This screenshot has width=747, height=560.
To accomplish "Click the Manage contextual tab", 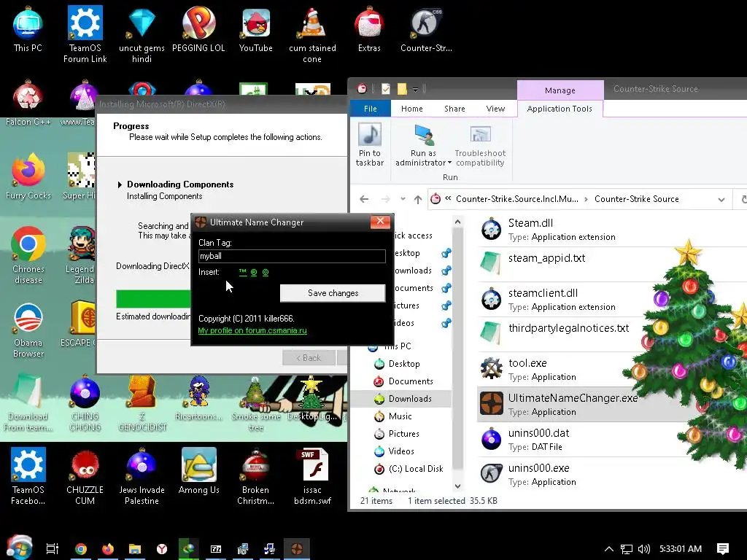I will pos(560,90).
